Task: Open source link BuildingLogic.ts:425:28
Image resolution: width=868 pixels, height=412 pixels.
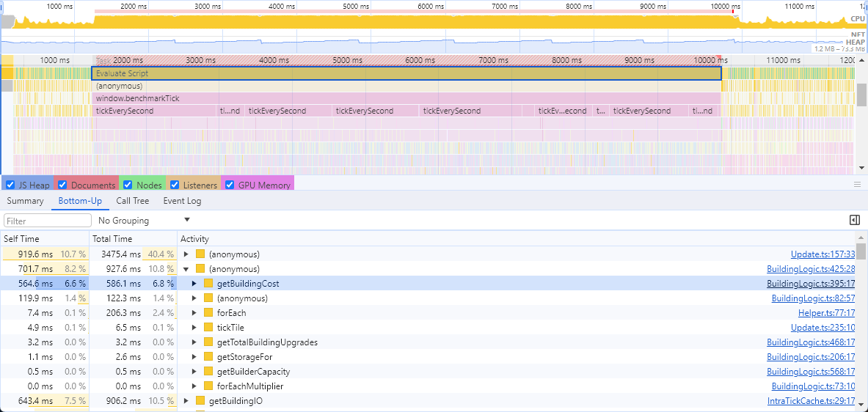Action: pyautogui.click(x=811, y=269)
